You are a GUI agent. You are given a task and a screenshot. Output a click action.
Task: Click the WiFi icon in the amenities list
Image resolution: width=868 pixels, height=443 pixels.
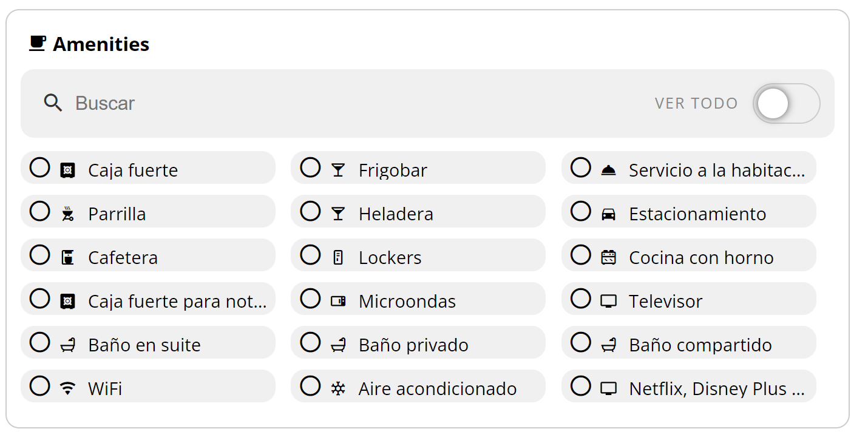pyautogui.click(x=67, y=388)
